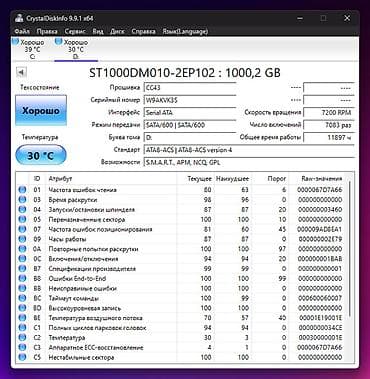Click status icon for attribute C1
This screenshot has height=379, width=370.
(22, 328)
